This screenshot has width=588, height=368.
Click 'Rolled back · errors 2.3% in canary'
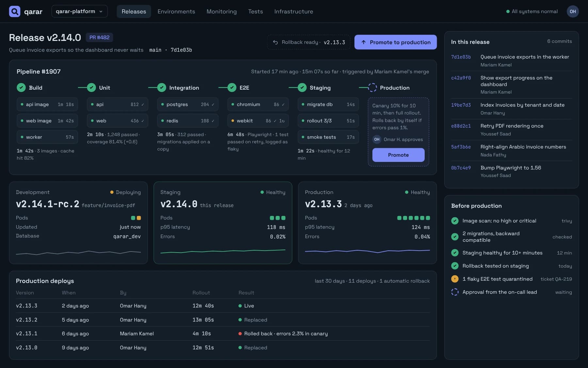pos(286,334)
